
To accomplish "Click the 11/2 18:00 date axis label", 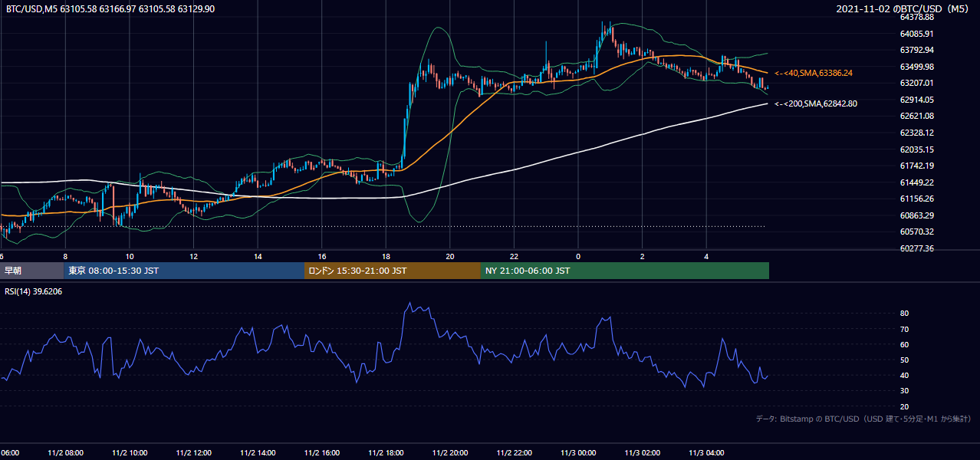I will pos(386,453).
